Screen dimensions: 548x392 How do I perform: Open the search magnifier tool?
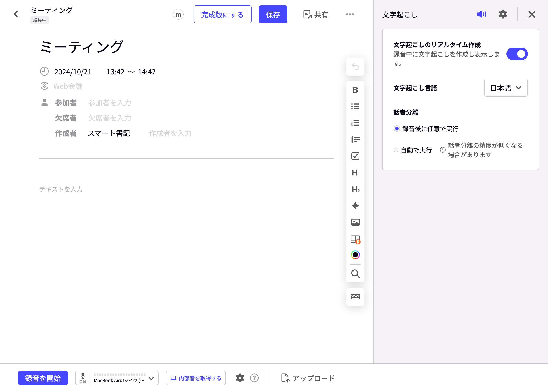(355, 274)
